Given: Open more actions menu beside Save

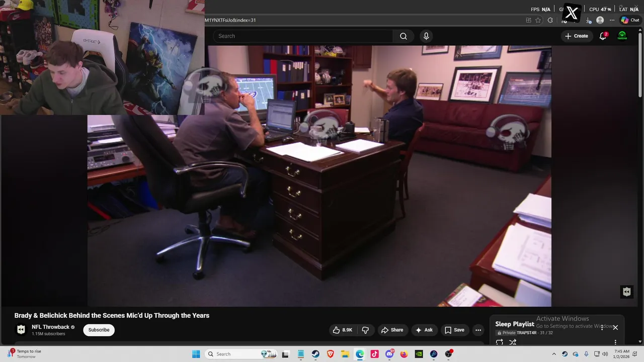Looking at the screenshot, I should click(478, 330).
